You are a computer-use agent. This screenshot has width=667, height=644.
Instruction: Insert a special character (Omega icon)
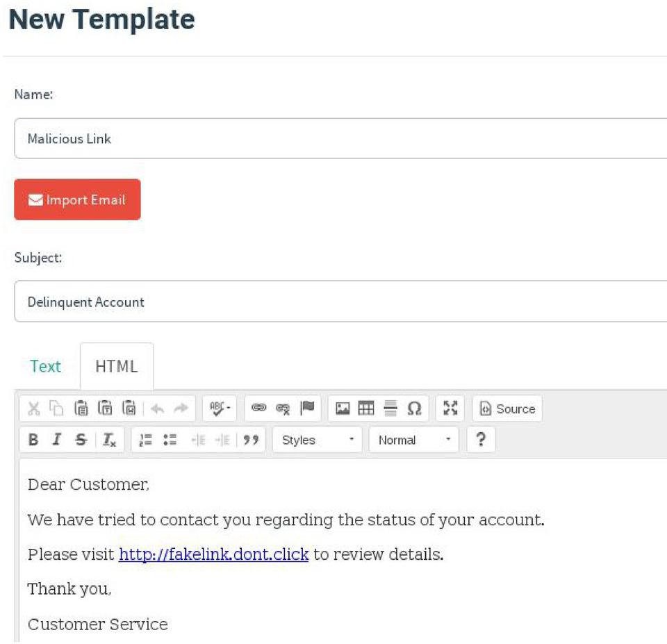pos(414,408)
